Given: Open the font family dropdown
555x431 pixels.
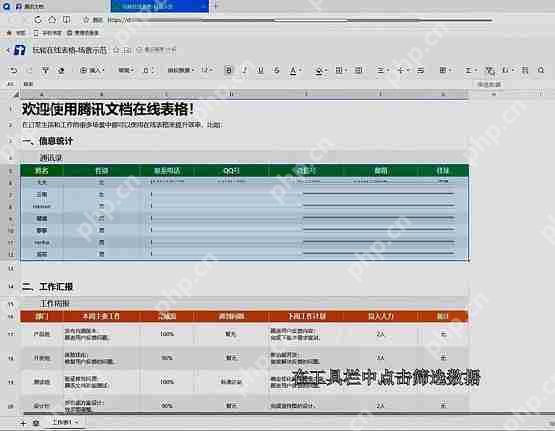Looking at the screenshot, I should [181, 70].
